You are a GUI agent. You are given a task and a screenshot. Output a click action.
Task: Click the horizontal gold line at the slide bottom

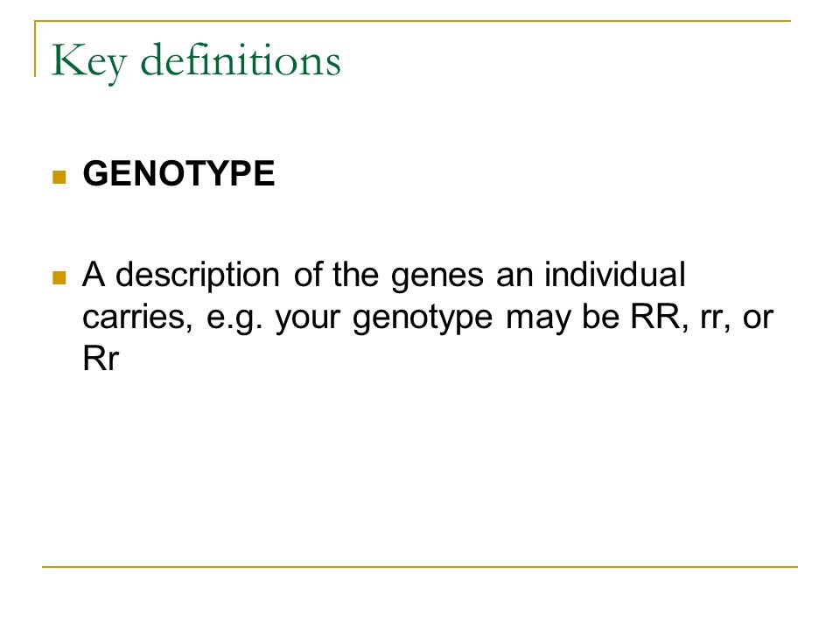pos(420,566)
